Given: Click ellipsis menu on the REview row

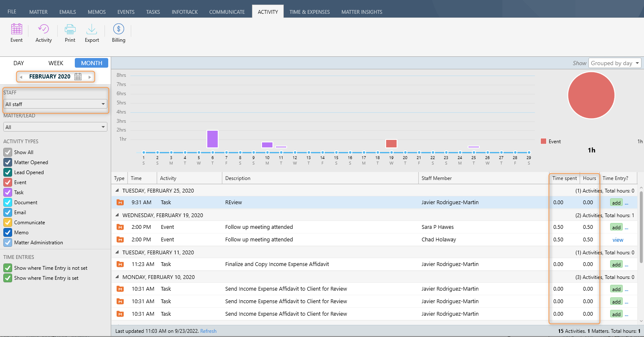Looking at the screenshot, I should pyautogui.click(x=626, y=203).
